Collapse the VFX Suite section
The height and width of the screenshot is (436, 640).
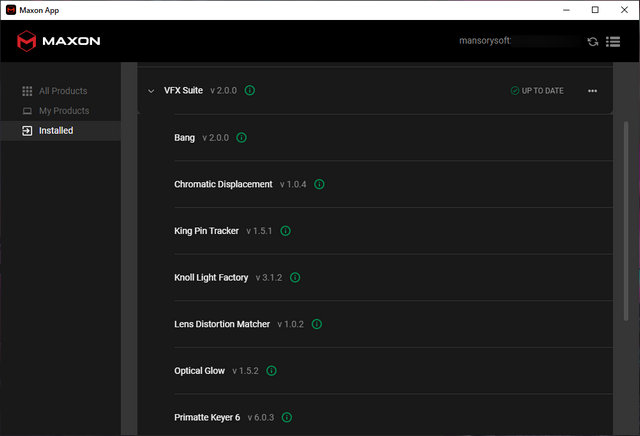coord(152,91)
